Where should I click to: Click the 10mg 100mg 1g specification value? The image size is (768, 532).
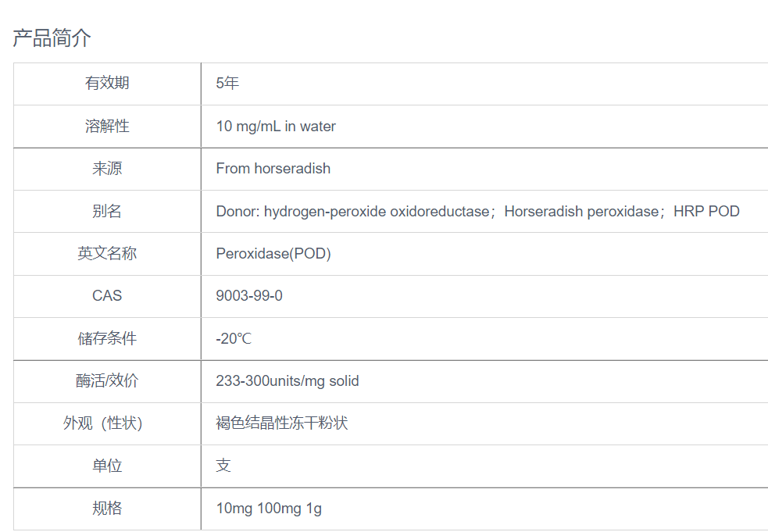[269, 508]
